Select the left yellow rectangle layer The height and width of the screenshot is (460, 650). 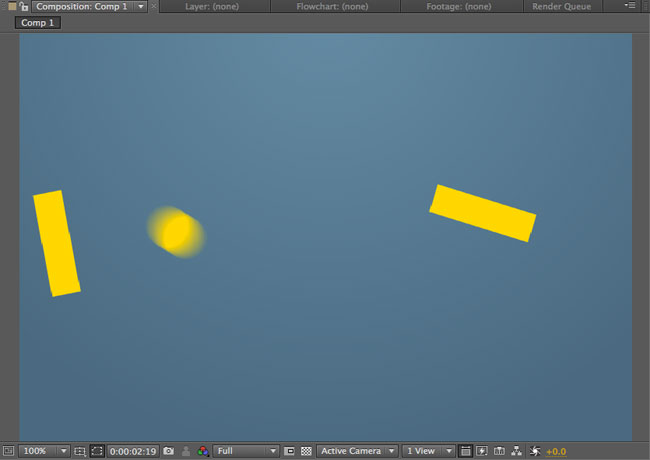pyautogui.click(x=57, y=244)
